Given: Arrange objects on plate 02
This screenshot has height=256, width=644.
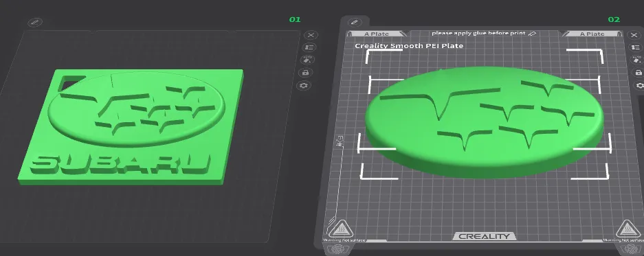Looking at the screenshot, I should [636, 47].
